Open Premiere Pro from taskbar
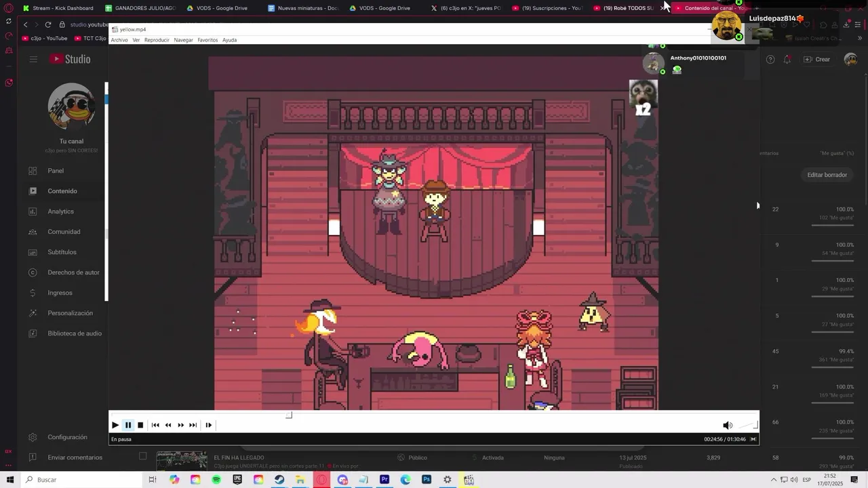 coord(384,480)
